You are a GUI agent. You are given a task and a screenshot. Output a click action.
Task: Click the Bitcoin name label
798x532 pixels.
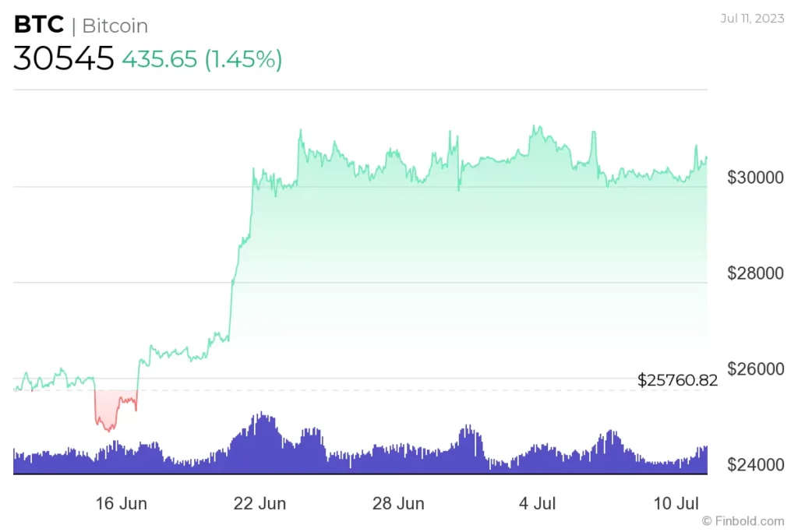(x=115, y=26)
